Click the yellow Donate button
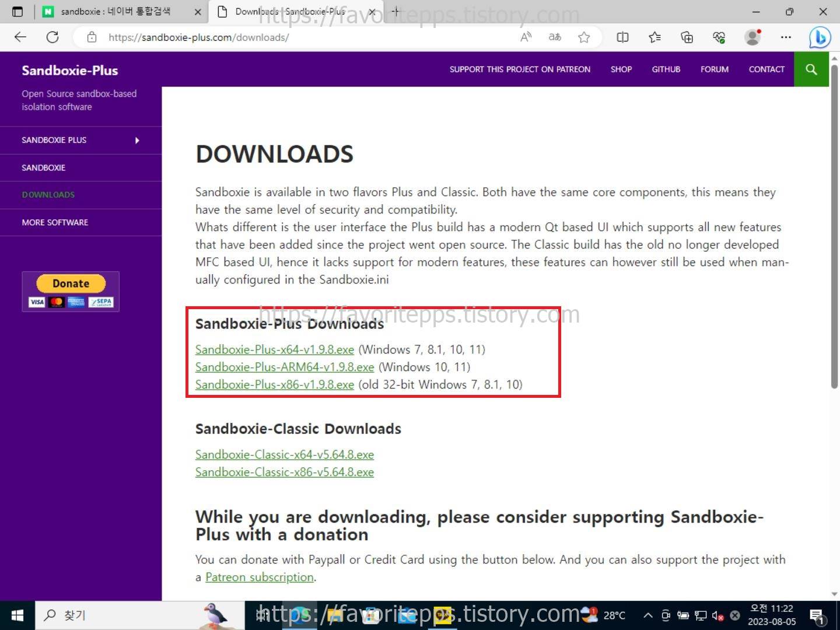Image resolution: width=840 pixels, height=630 pixels. [x=71, y=283]
